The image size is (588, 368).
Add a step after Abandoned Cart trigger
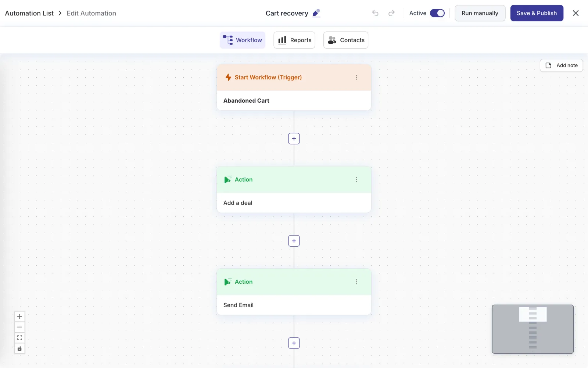pos(294,139)
